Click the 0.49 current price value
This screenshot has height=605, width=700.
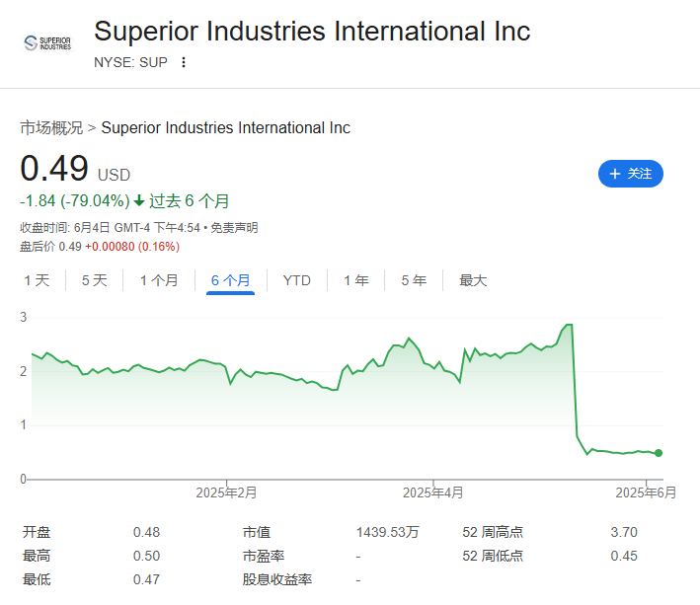[x=54, y=169]
